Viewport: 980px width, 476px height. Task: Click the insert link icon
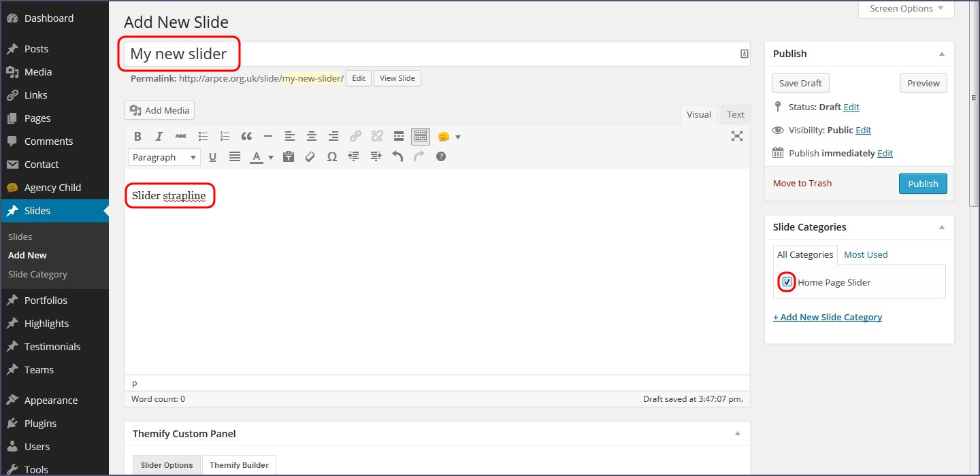(x=355, y=137)
